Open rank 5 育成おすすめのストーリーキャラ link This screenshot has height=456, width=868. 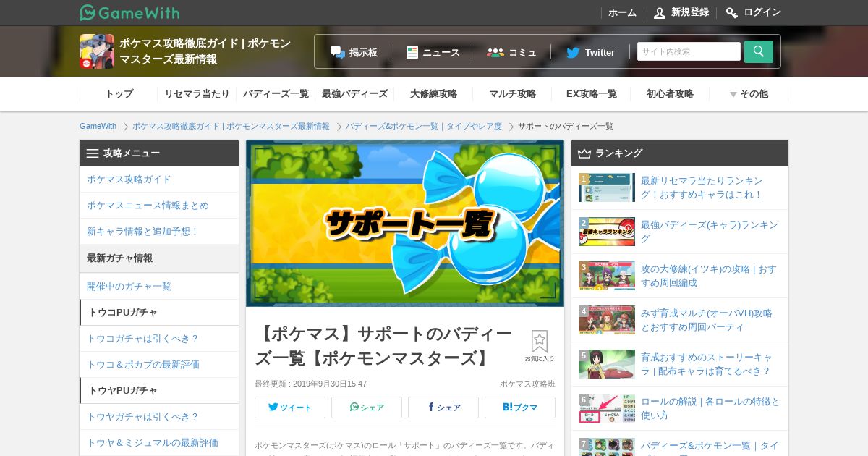pyautogui.click(x=707, y=364)
